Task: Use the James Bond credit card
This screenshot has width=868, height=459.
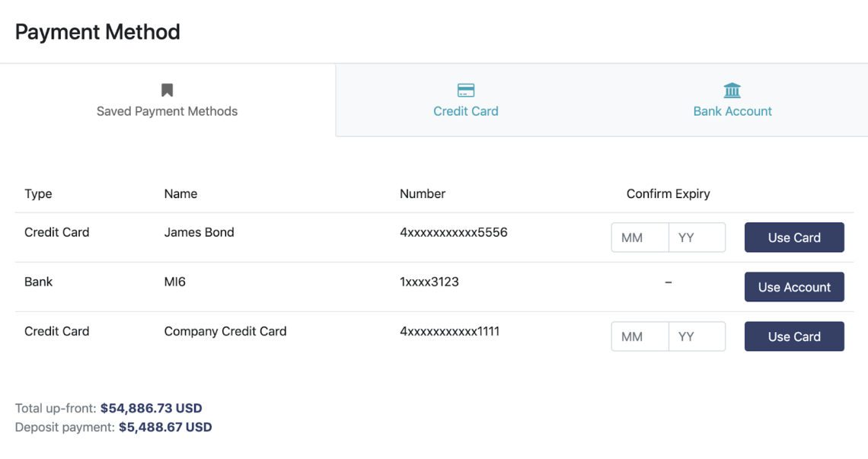Action: (x=794, y=237)
